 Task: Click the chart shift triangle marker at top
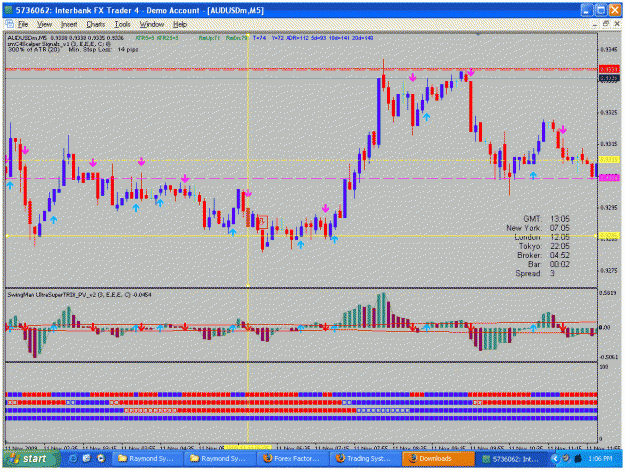coord(478,35)
